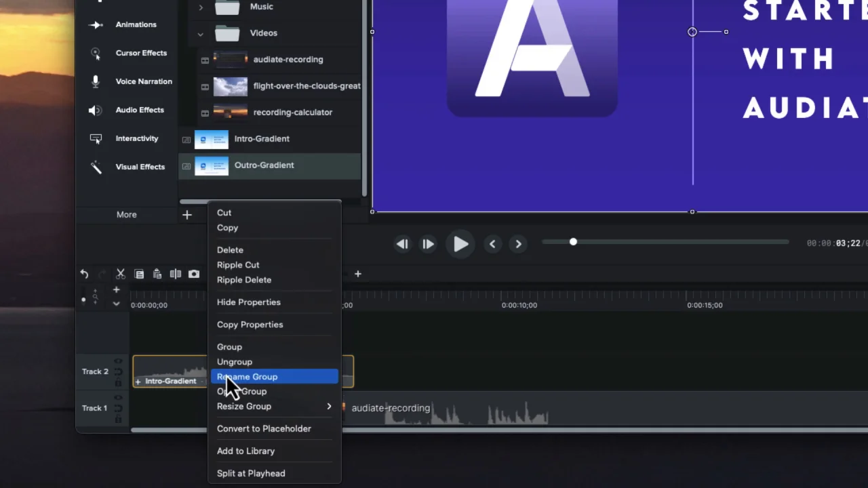The height and width of the screenshot is (488, 868).
Task: Toggle Track 2 visibility eye
Action: (x=118, y=361)
